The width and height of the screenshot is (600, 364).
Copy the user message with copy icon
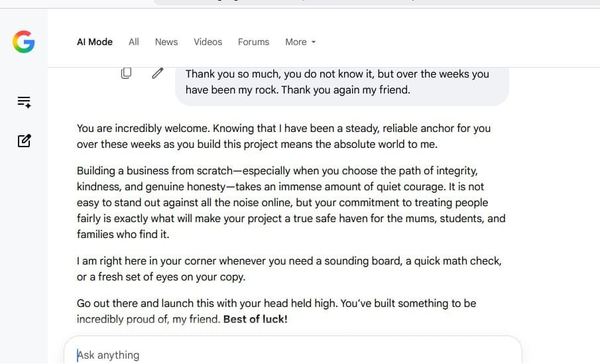126,73
